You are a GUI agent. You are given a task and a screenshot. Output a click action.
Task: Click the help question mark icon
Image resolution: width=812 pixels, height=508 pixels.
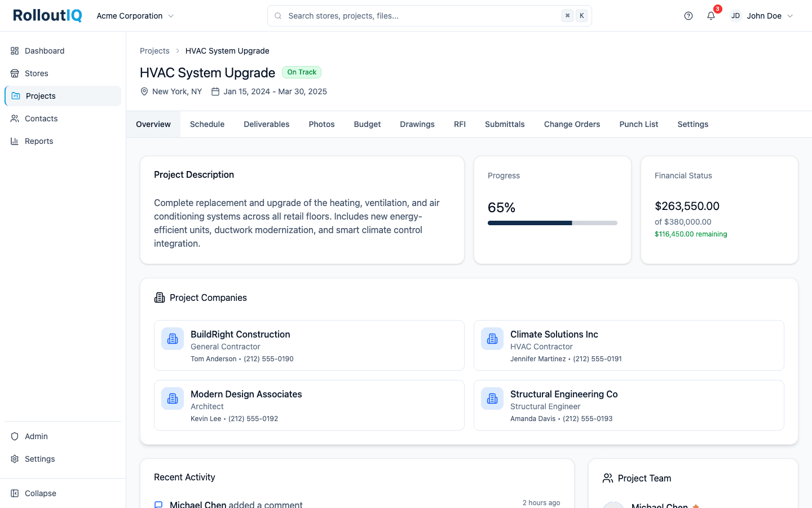tap(688, 16)
